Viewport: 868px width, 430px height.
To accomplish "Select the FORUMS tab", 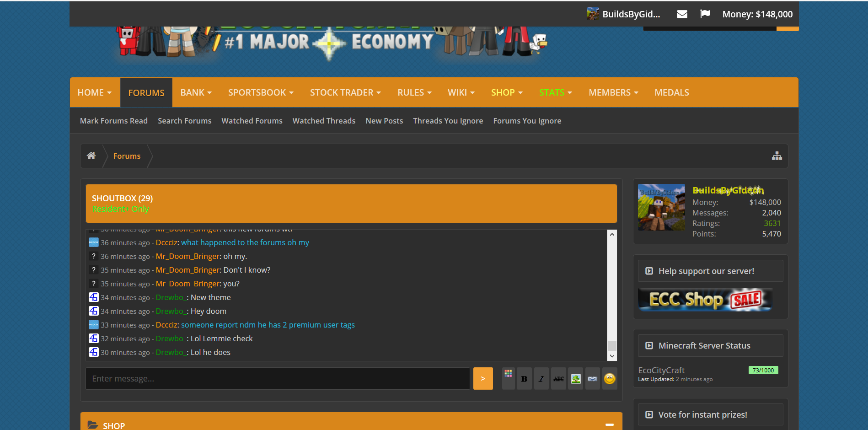I will coord(146,93).
